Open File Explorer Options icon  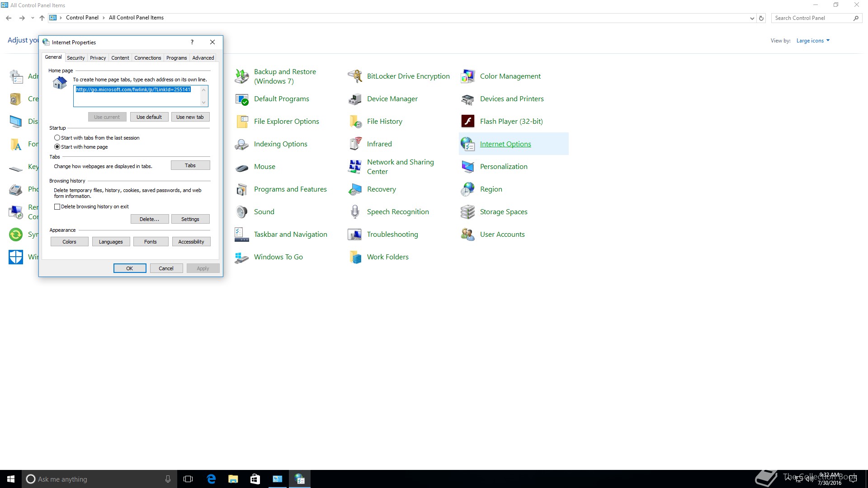point(242,122)
